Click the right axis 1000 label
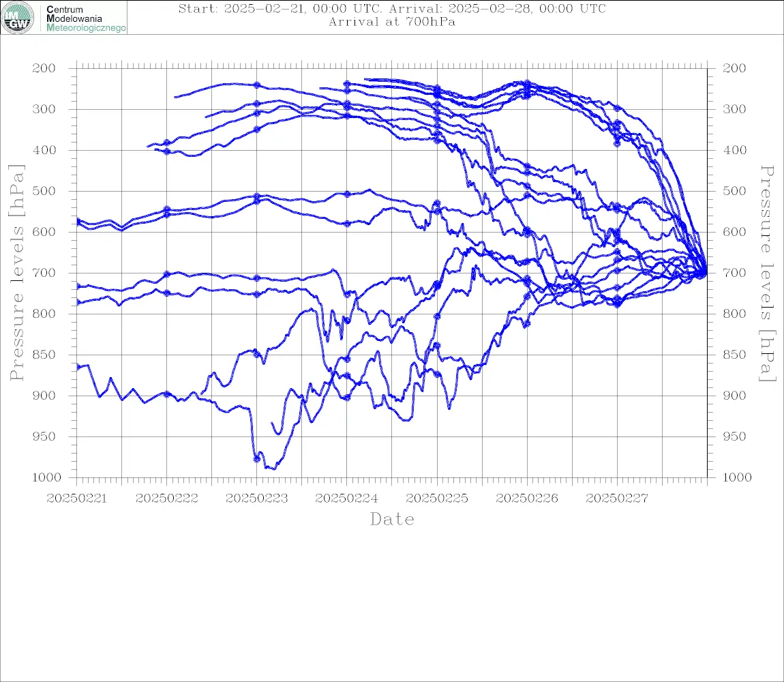784x682 pixels. (x=737, y=478)
